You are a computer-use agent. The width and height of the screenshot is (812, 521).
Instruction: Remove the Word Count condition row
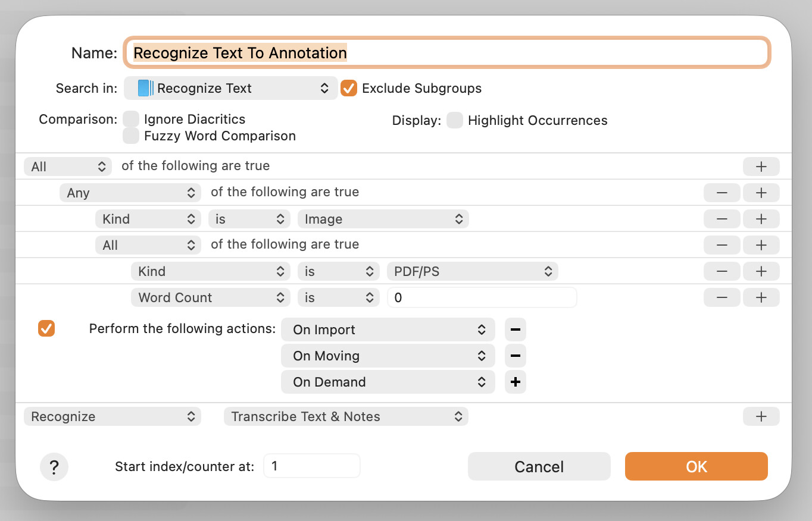tap(722, 297)
